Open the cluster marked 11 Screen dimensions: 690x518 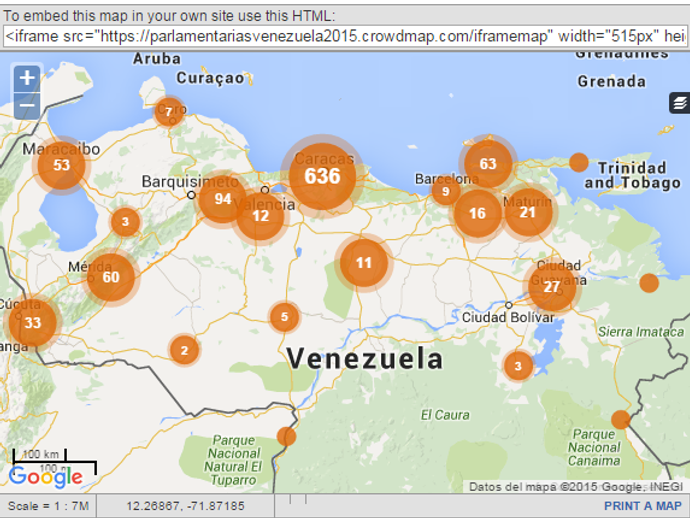pos(364,263)
